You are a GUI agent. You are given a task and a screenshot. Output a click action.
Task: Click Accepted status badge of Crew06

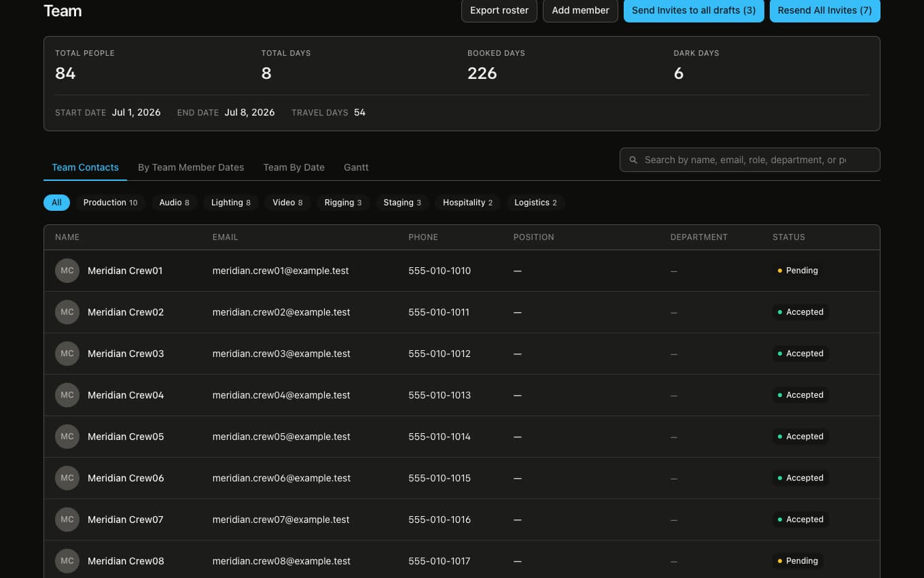800,478
